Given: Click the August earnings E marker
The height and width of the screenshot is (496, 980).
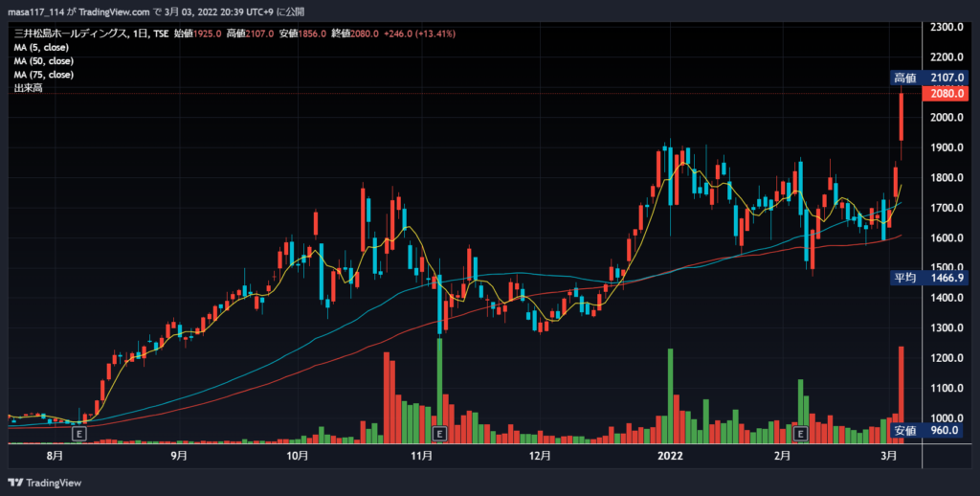Looking at the screenshot, I should (79, 433).
